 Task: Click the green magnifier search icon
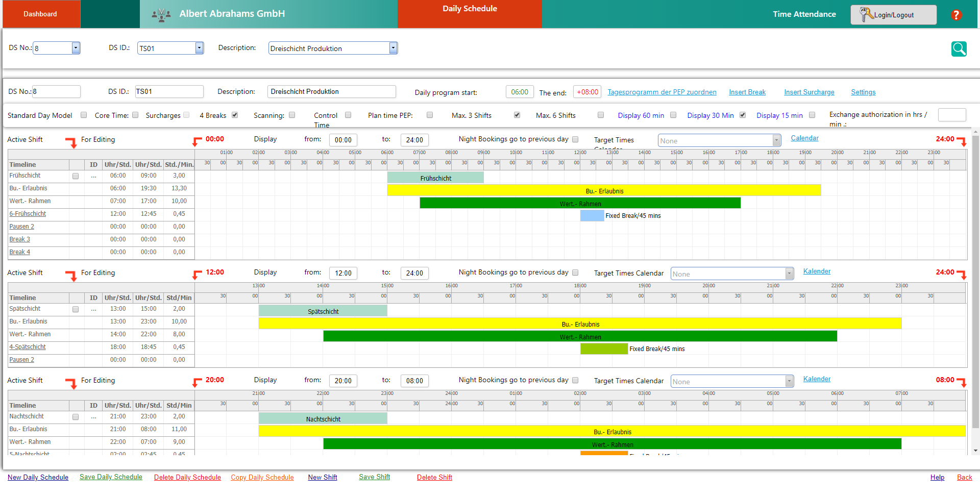click(x=959, y=49)
